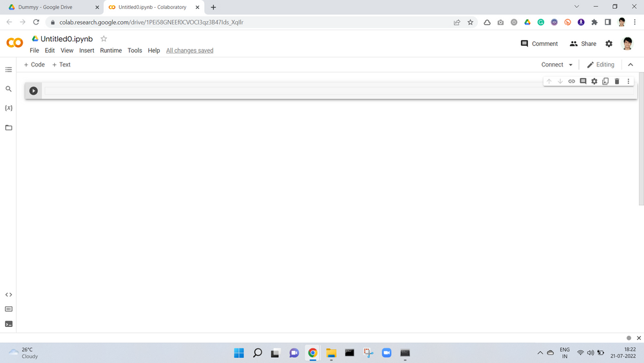Open table of contents sidebar
The image size is (644, 363).
pos(8,70)
